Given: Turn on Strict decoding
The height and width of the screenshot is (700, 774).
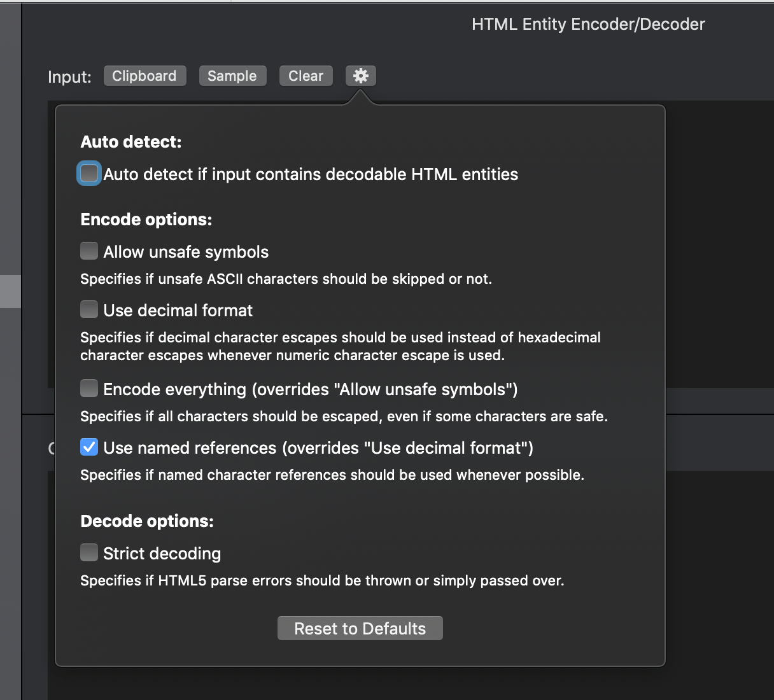Looking at the screenshot, I should tap(88, 552).
